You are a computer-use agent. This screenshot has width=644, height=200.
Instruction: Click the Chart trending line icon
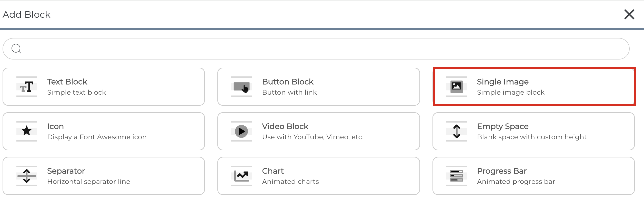(241, 176)
